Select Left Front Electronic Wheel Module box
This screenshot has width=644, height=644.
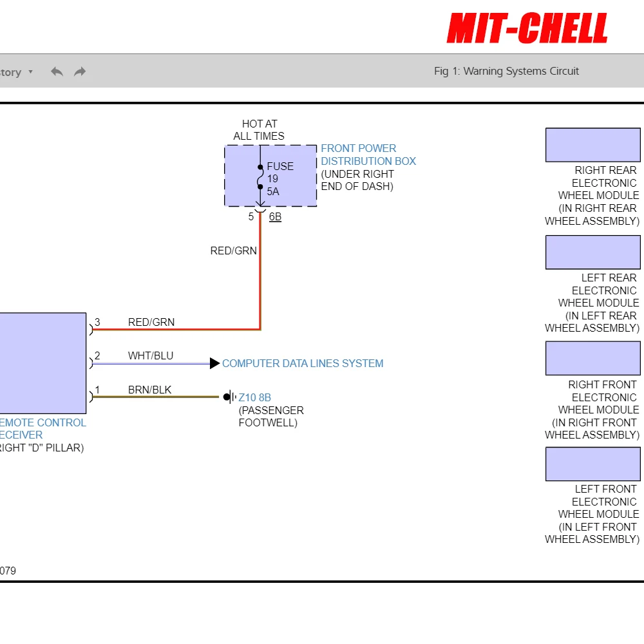[x=592, y=464]
